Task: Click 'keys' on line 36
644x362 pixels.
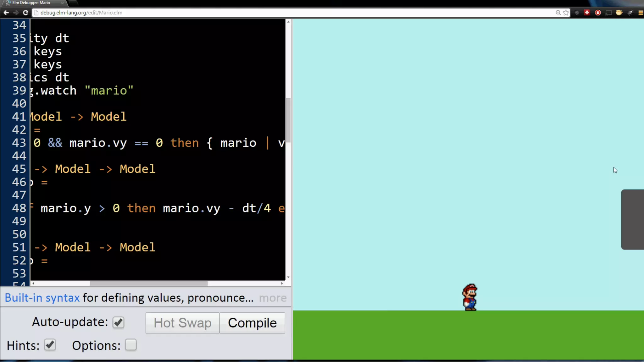Action: pos(48,52)
